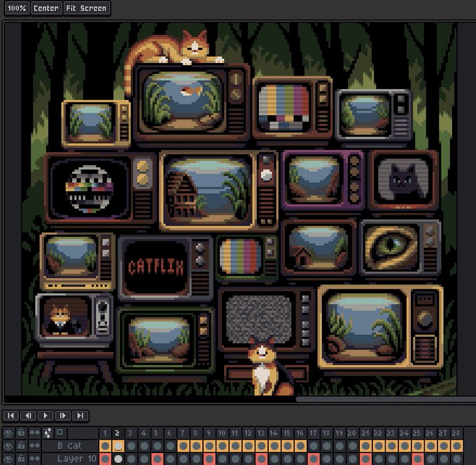Hide the B cat layer
This screenshot has height=465, width=476.
coord(8,445)
